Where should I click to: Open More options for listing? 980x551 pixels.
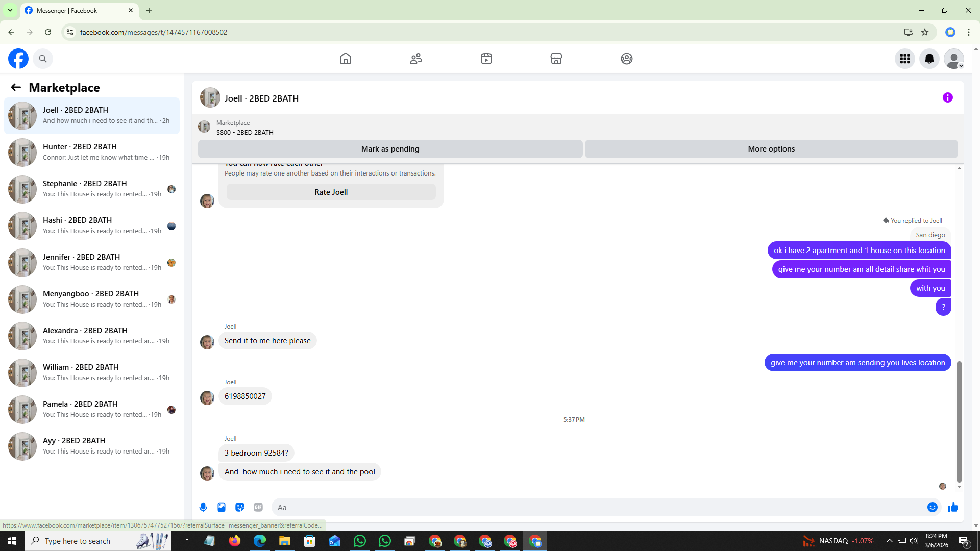771,149
